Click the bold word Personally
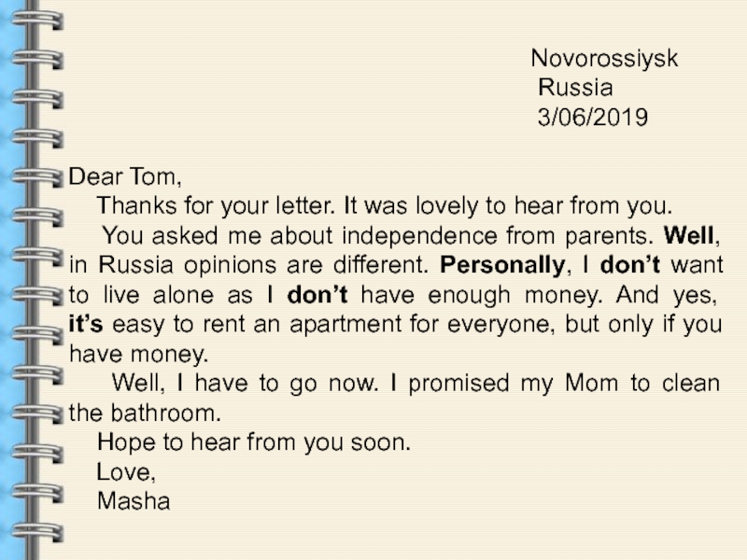This screenshot has width=747, height=560. point(501,263)
